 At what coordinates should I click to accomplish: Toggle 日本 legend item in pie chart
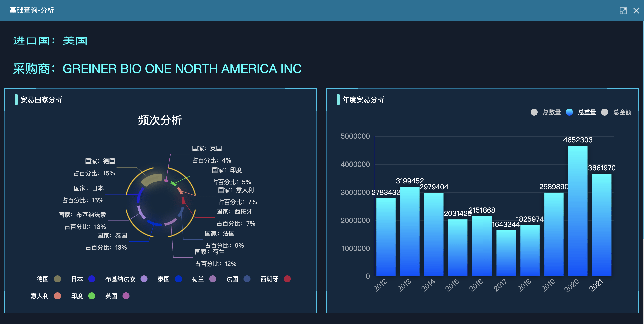pyautogui.click(x=92, y=279)
